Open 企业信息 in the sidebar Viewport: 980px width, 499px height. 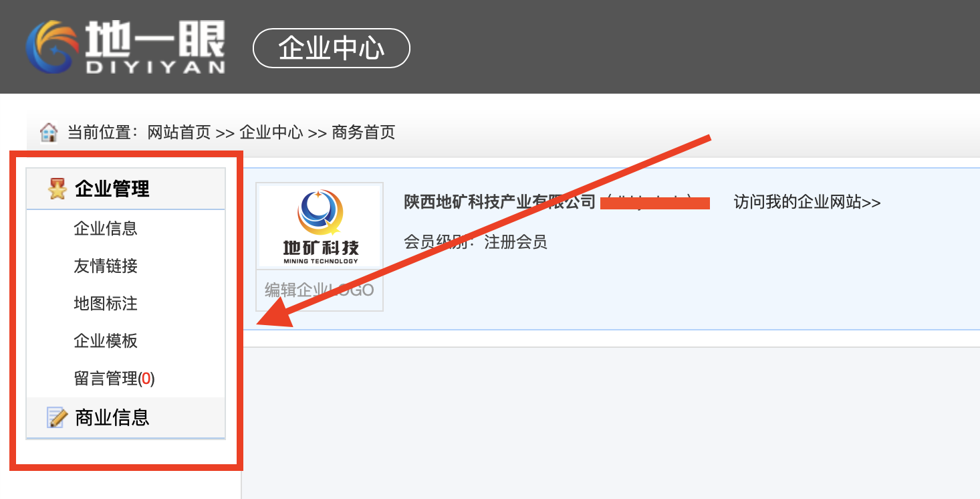point(106,229)
